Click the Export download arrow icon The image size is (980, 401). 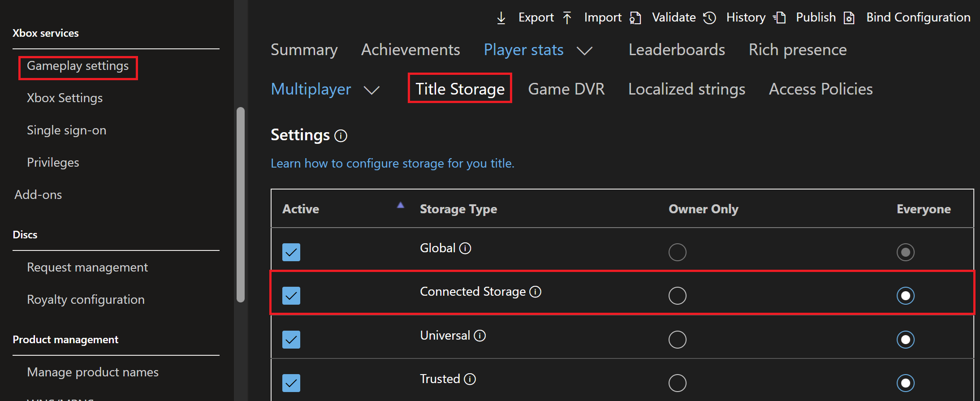pyautogui.click(x=501, y=18)
